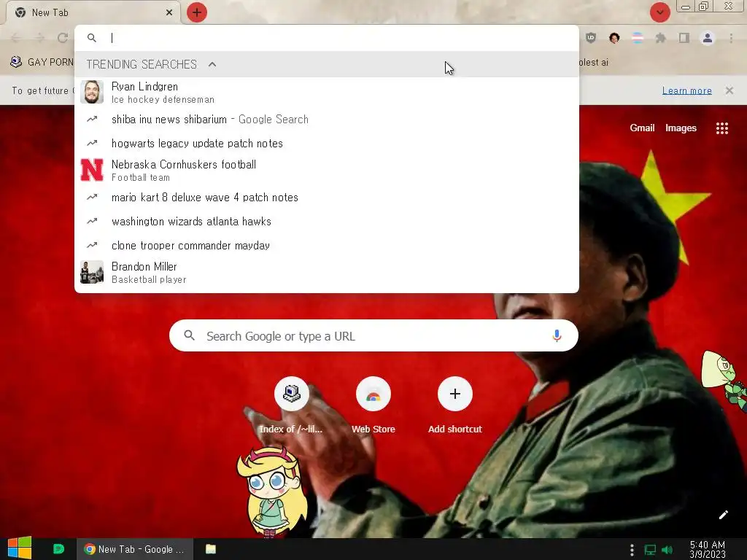
Task: Start voice search with the microphone icon
Action: point(557,335)
